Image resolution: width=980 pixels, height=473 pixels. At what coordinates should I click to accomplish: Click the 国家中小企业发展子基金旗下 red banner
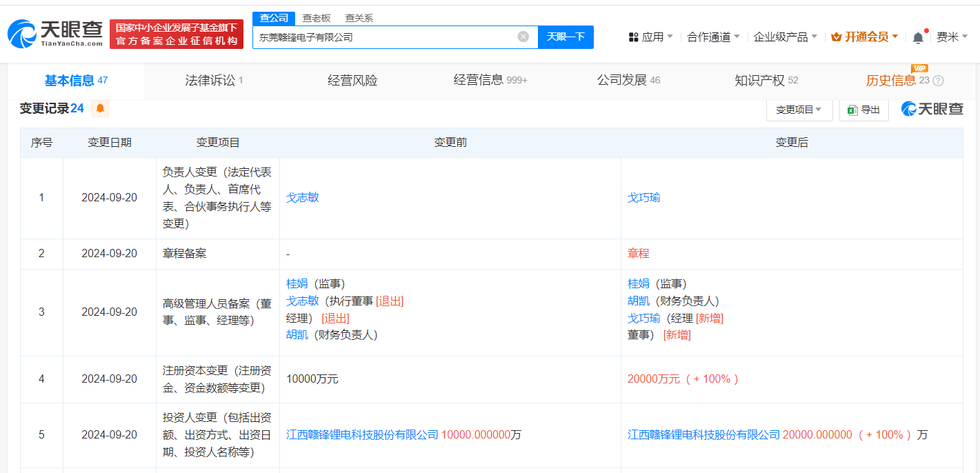click(x=177, y=34)
